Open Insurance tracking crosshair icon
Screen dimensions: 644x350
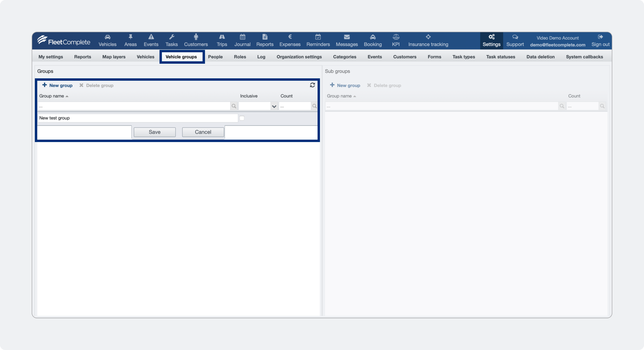pos(428,37)
